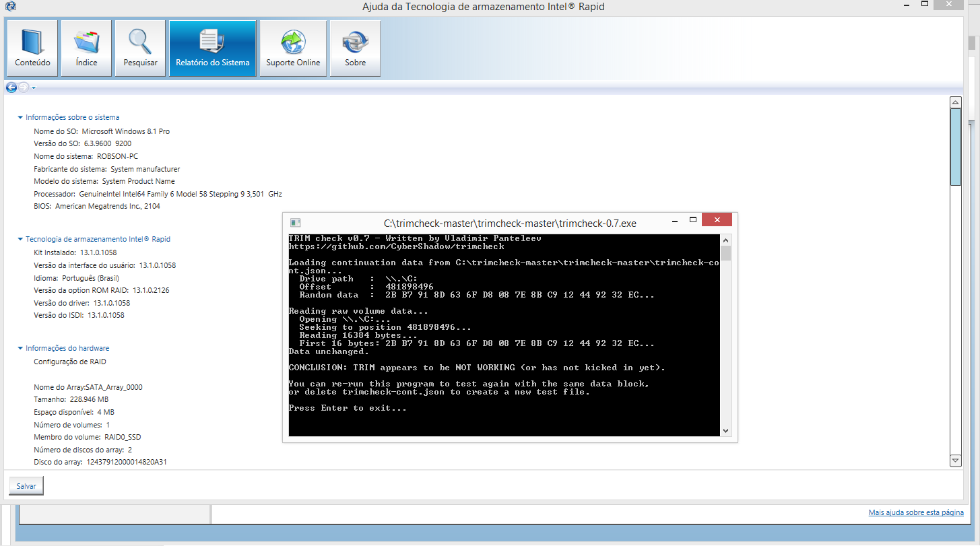Click 'Versão do driver: 13.1.0.1058' line

(x=82, y=303)
